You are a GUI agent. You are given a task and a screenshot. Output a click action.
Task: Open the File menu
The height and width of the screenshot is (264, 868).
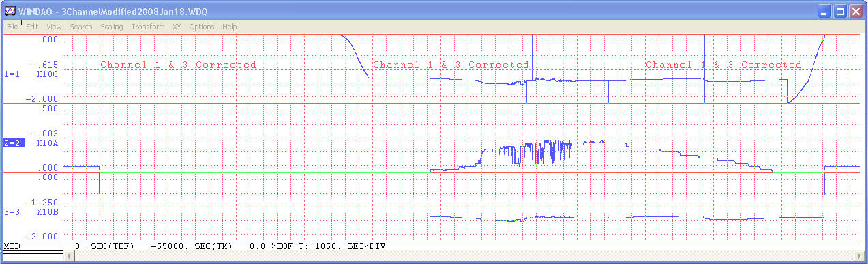pos(12,27)
